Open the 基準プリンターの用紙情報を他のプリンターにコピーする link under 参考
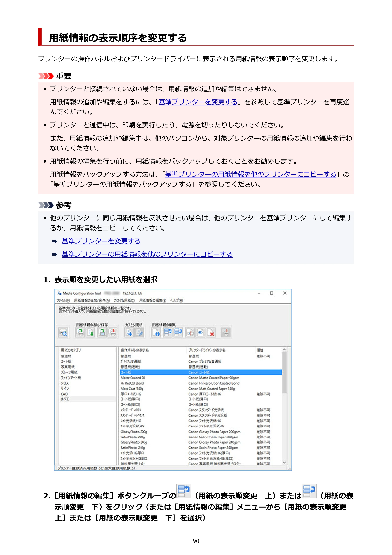This screenshot has height=555, width=392. pos(147,254)
